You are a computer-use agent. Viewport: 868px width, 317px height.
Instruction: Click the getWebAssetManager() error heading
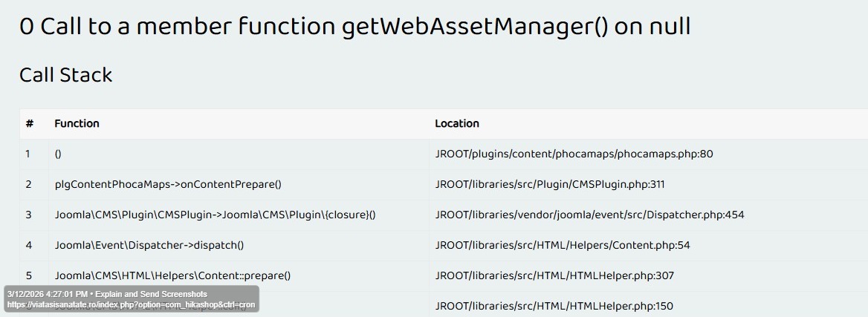354,27
